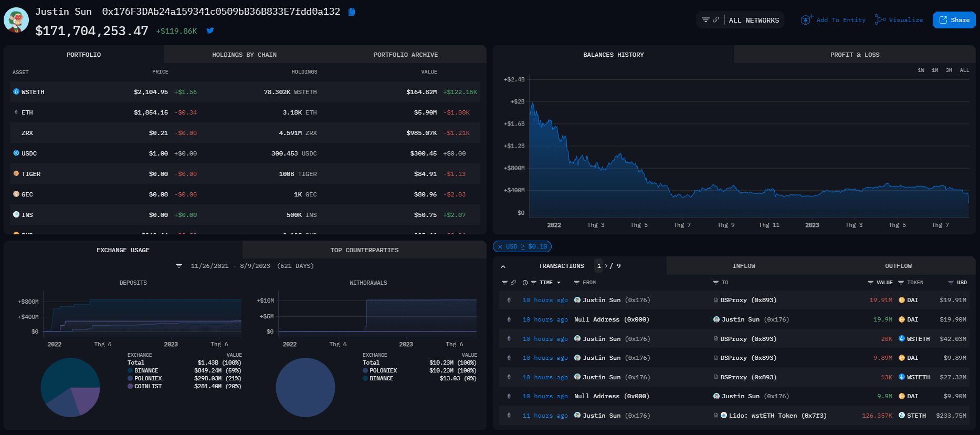Open the '11 hours ago' transaction link
The width and height of the screenshot is (980, 435).
545,416
